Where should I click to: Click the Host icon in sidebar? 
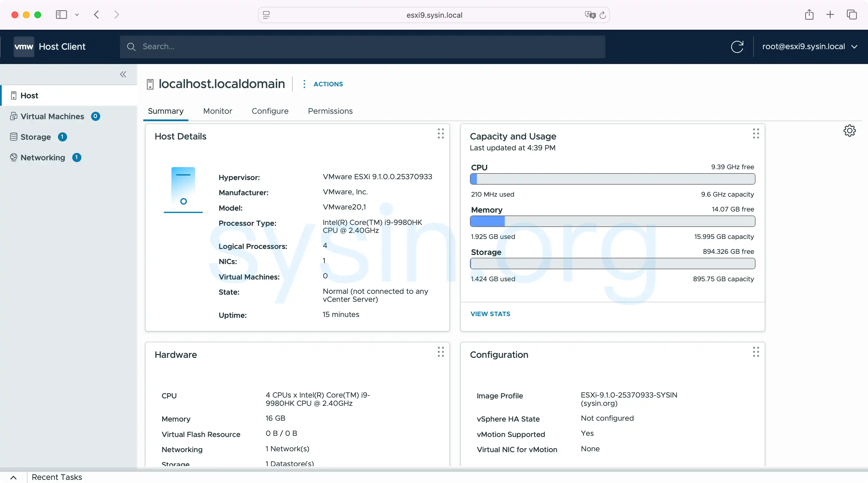click(13, 95)
